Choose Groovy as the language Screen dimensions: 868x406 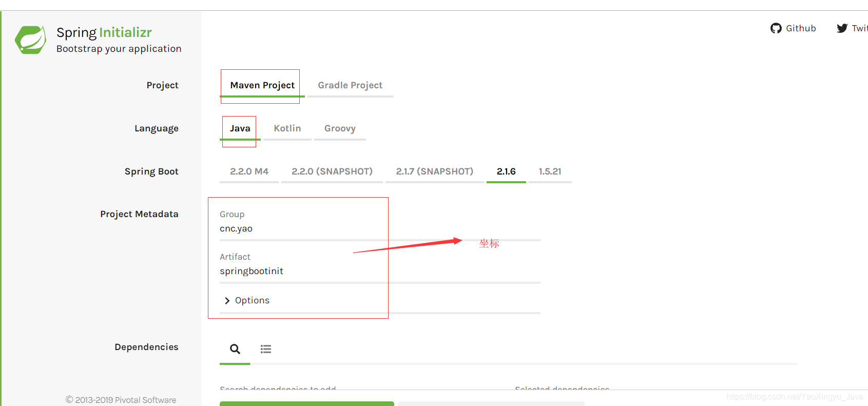[340, 128]
